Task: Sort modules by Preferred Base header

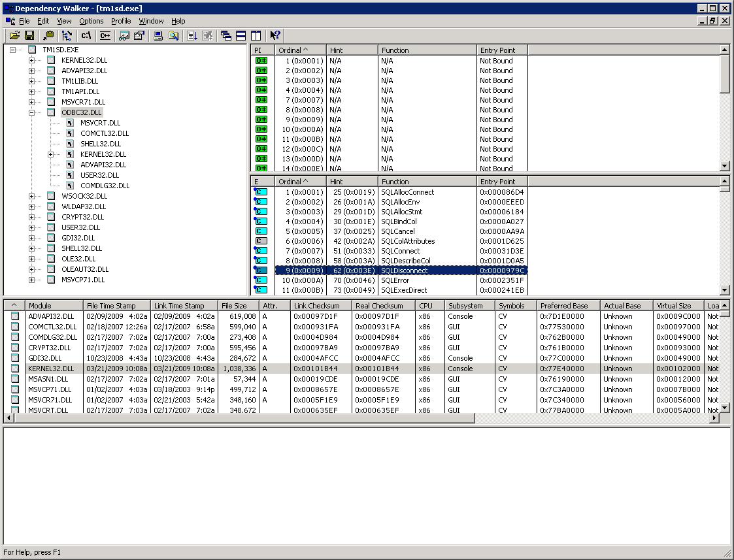Action: pos(568,306)
